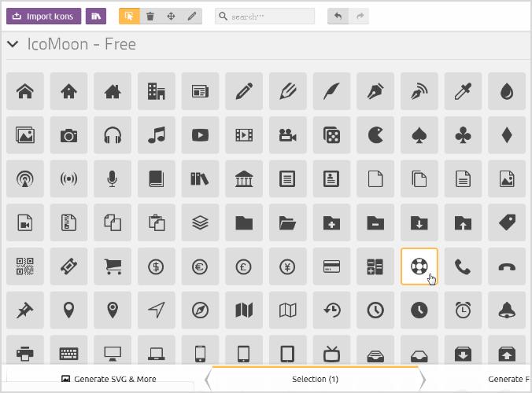Collapse the IcoMoon - Free set
532x393 pixels.
coord(13,44)
